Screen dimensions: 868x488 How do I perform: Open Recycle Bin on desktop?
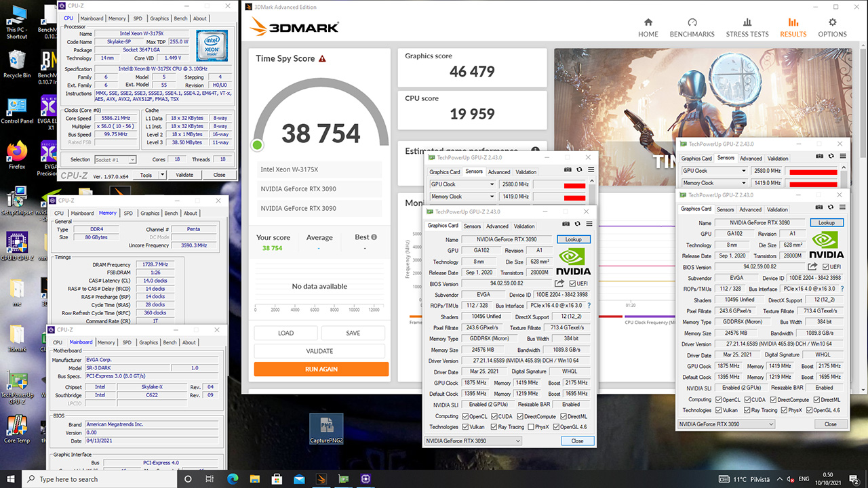coord(16,63)
